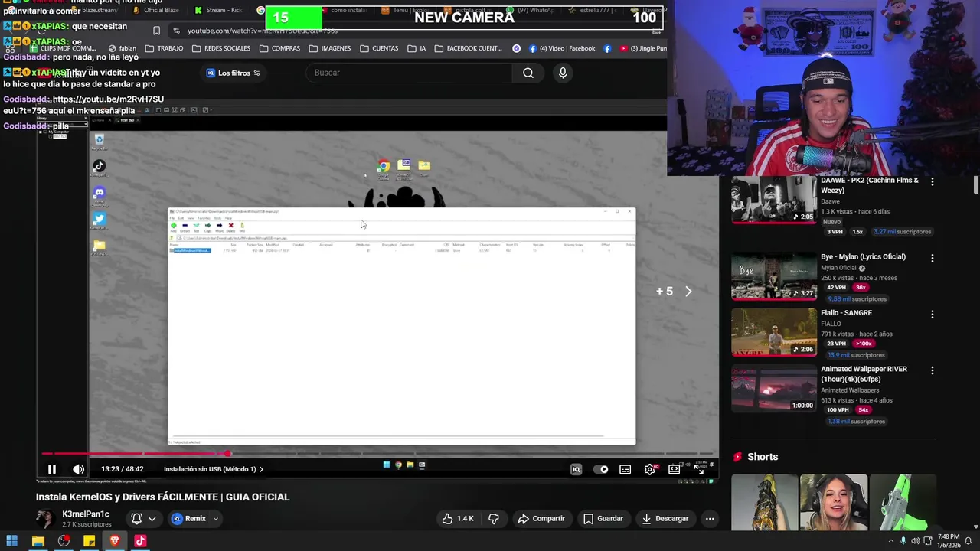Image resolution: width=980 pixels, height=551 pixels.
Task: Enter fullscreen with the expand icon
Action: tap(699, 469)
